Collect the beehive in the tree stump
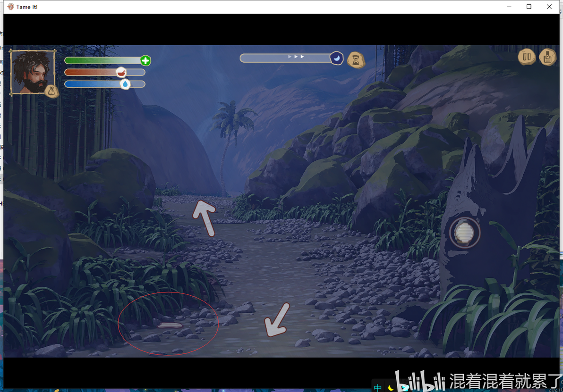This screenshot has width=563, height=392. click(465, 233)
